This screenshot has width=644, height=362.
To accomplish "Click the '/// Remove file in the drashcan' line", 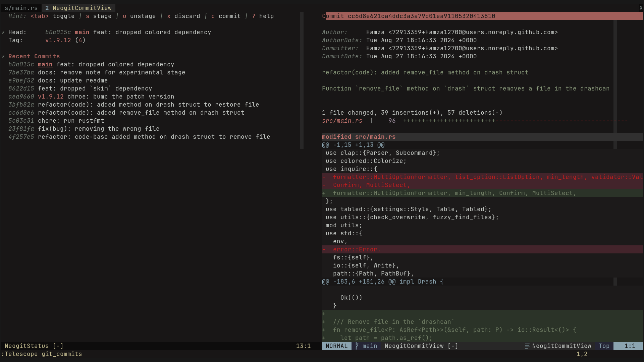I will pyautogui.click(x=482, y=322).
